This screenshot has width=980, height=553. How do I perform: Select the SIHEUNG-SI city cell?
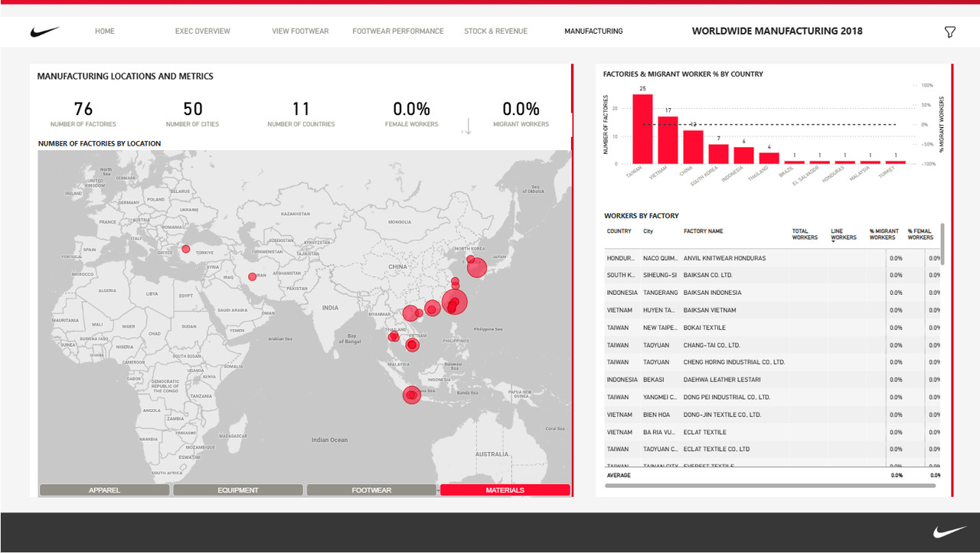coord(660,275)
